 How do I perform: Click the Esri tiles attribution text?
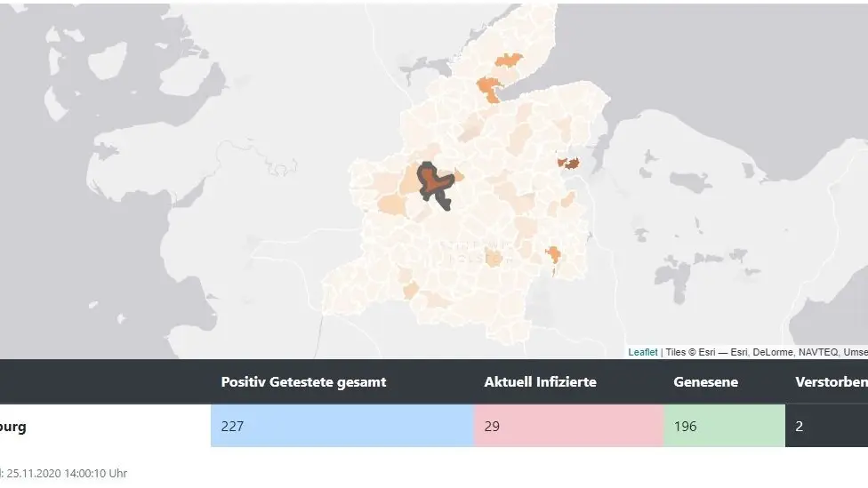(x=765, y=352)
